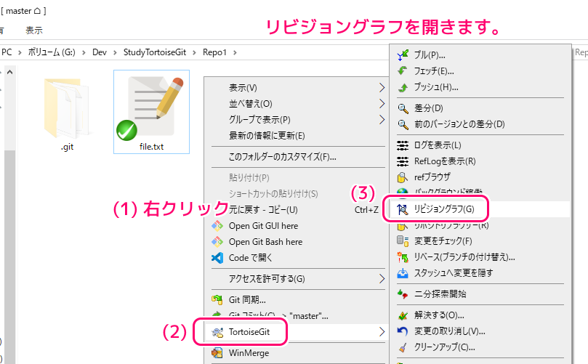The width and height of the screenshot is (588, 364).
Task: Click the Pull (プル) icon
Action: pyautogui.click(x=403, y=55)
